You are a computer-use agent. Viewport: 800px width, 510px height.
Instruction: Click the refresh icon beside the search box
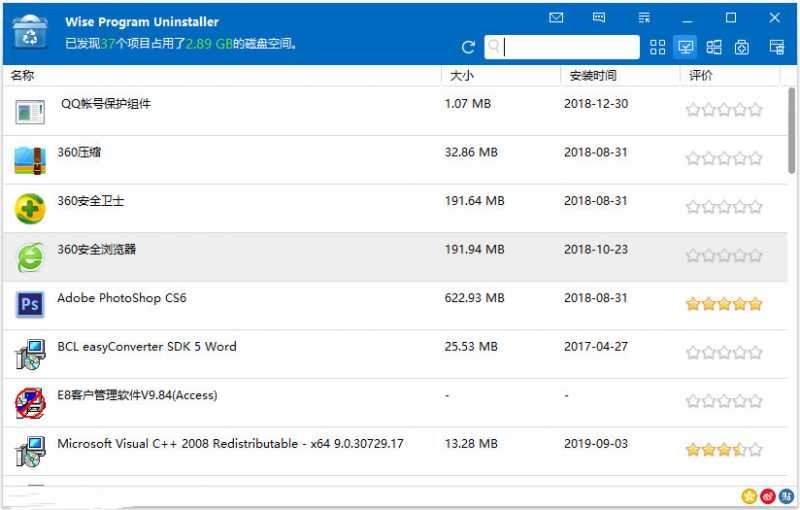click(x=468, y=47)
